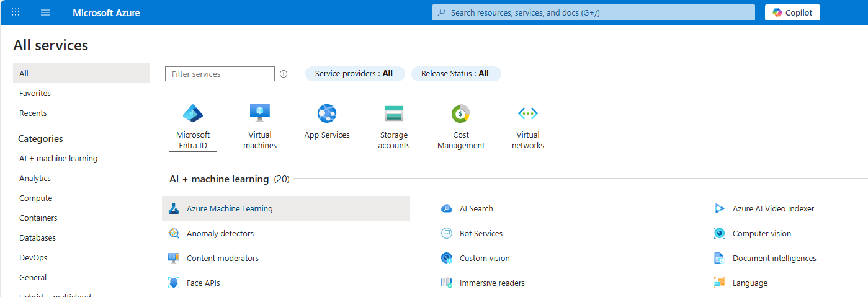Open the Azure AI Video Indexer link
Image resolution: width=868 pixels, height=297 pixels.
773,209
